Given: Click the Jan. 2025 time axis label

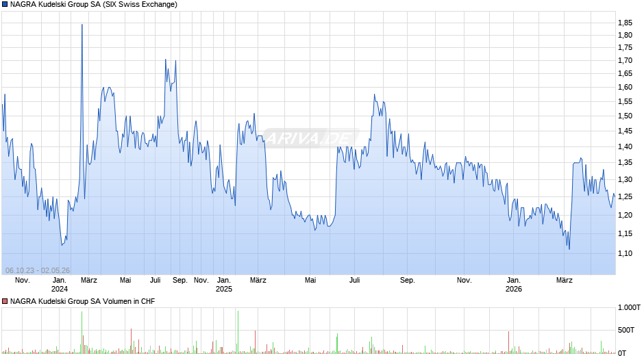Looking at the screenshot, I should coord(224,285).
